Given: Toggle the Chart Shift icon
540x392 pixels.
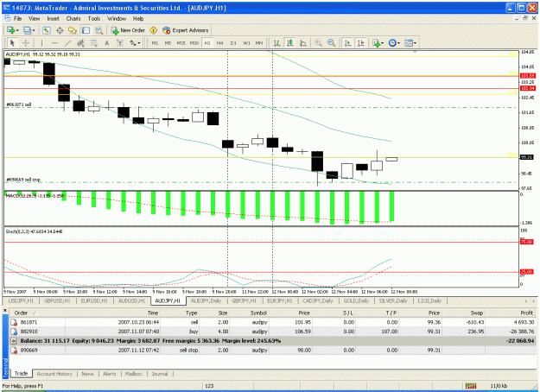Looking at the screenshot, I should (361, 43).
